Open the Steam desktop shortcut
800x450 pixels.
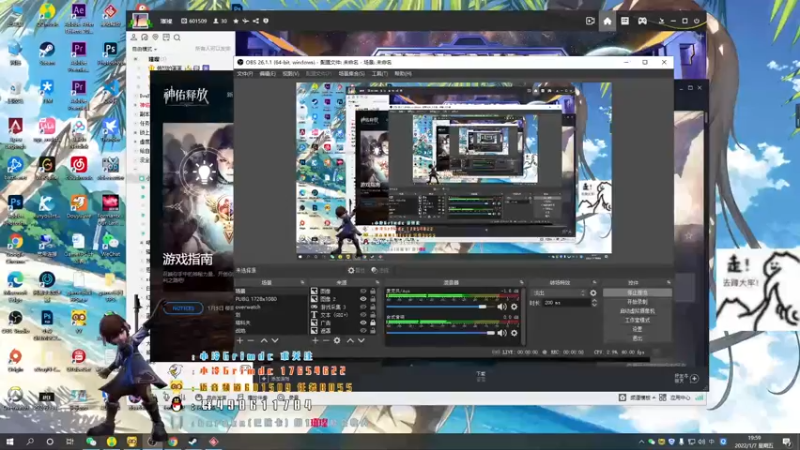click(x=47, y=54)
